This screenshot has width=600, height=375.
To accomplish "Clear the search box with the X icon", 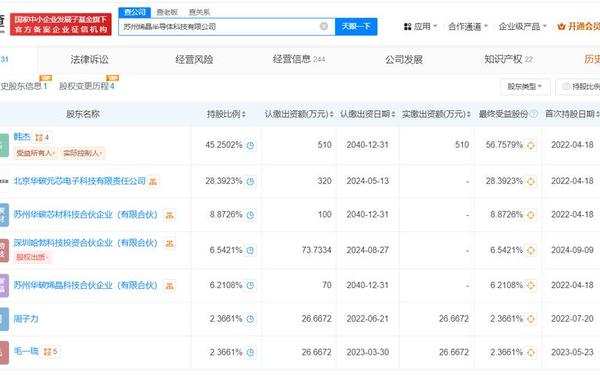I will point(324,26).
